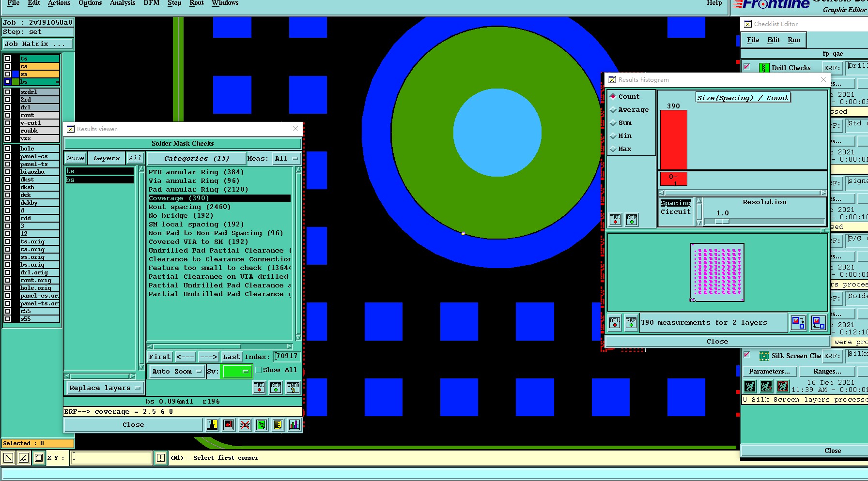Screen dimensions: 868x481
Task: Enable Show All checkbox
Action: 259,370
